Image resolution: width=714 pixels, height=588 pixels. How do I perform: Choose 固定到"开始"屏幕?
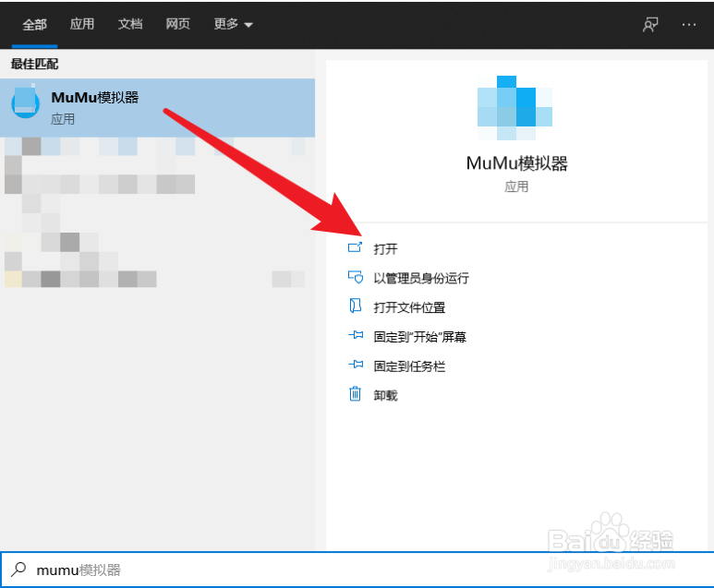click(420, 337)
